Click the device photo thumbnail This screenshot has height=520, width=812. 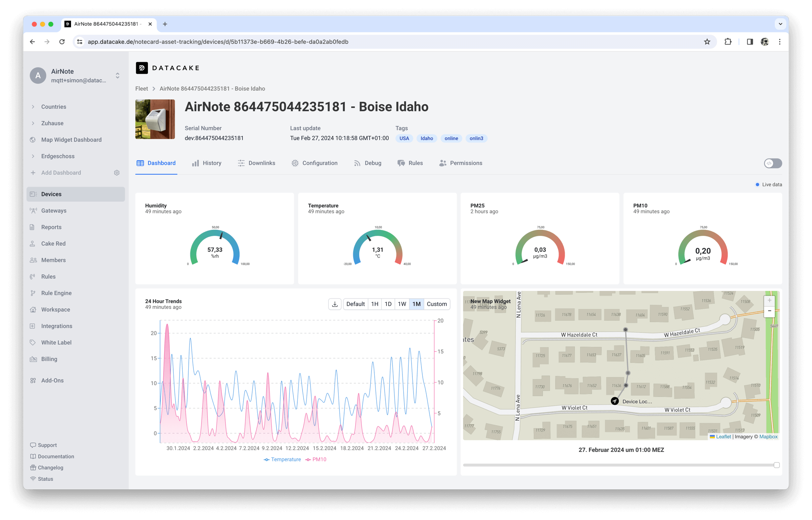(155, 119)
